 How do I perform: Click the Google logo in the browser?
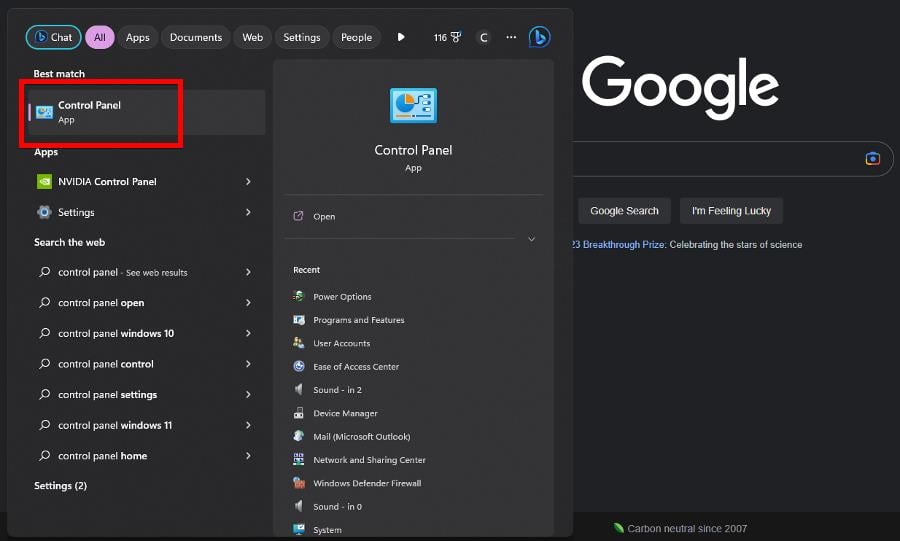click(x=680, y=87)
